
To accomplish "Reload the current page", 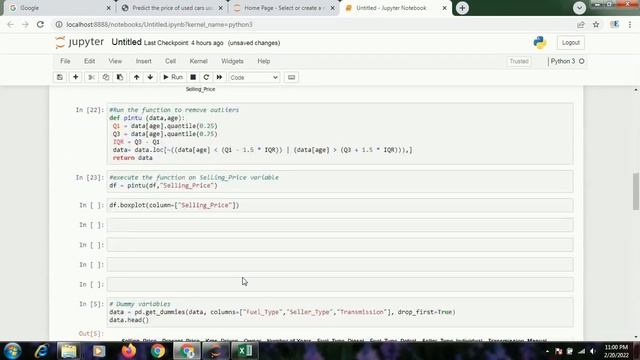I will point(40,24).
